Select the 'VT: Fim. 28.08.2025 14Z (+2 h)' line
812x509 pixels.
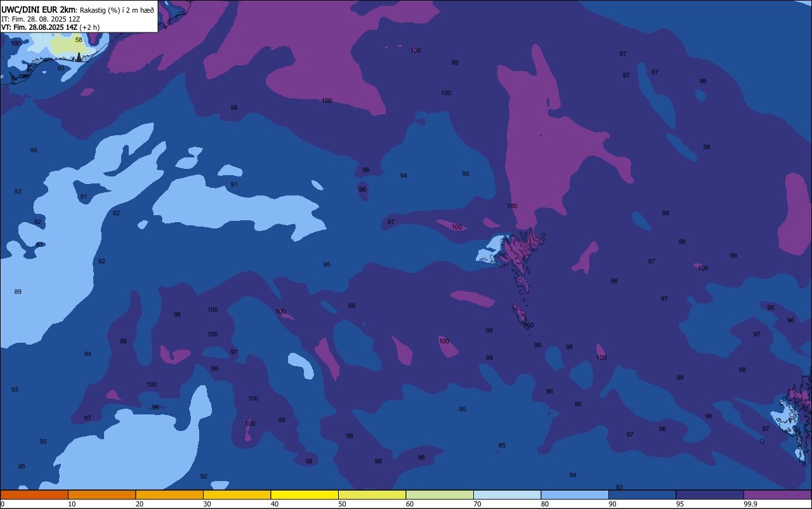coord(50,27)
